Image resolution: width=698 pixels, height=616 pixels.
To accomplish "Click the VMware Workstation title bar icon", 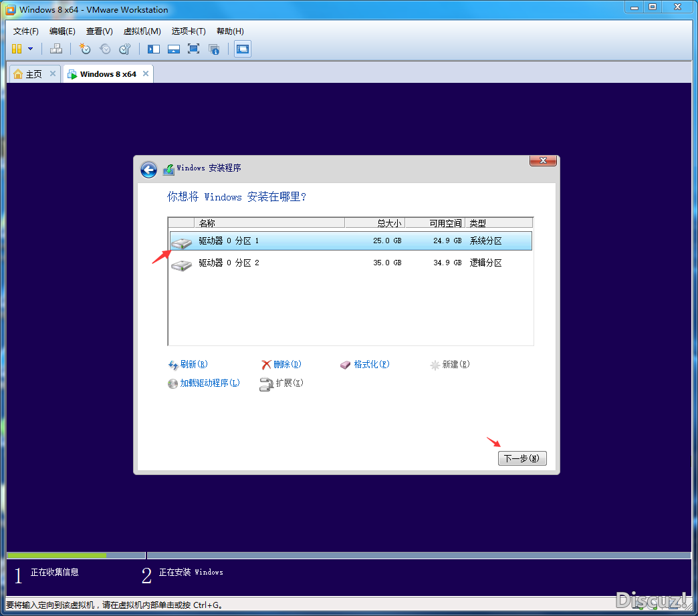I will tap(11, 10).
